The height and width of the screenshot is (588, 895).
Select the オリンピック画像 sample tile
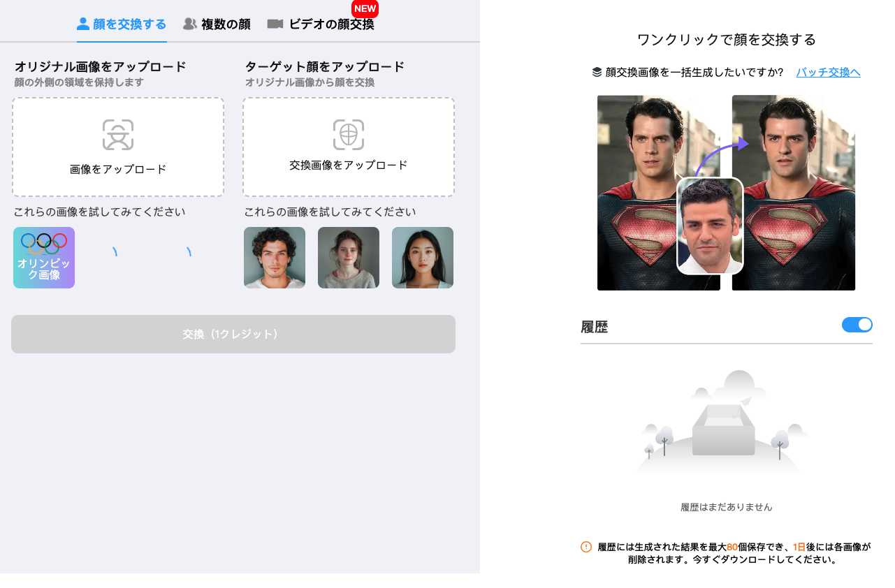(x=44, y=258)
